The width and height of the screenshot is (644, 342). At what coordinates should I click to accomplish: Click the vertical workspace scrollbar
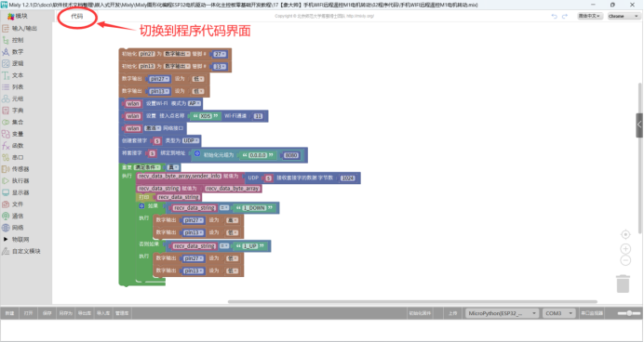point(640,158)
